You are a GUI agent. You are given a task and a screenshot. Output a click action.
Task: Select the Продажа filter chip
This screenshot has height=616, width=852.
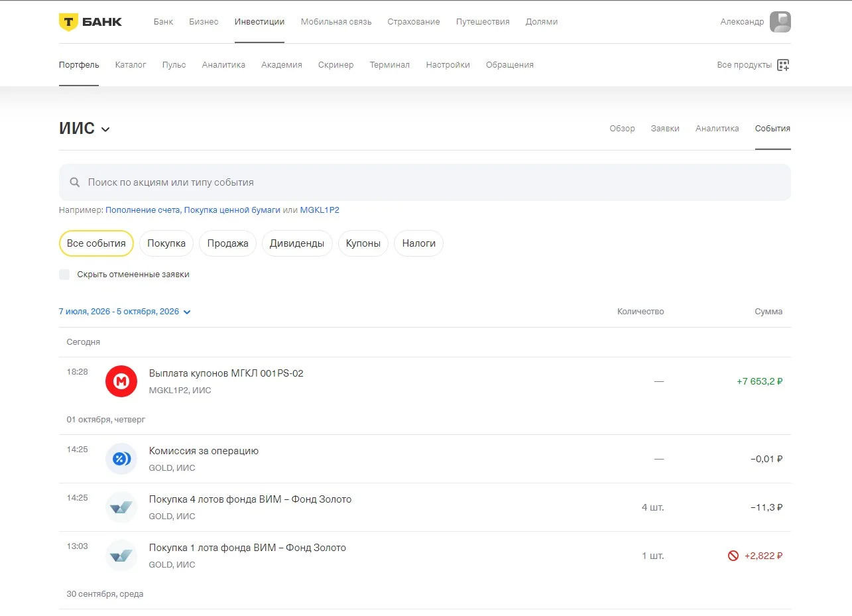(x=227, y=243)
